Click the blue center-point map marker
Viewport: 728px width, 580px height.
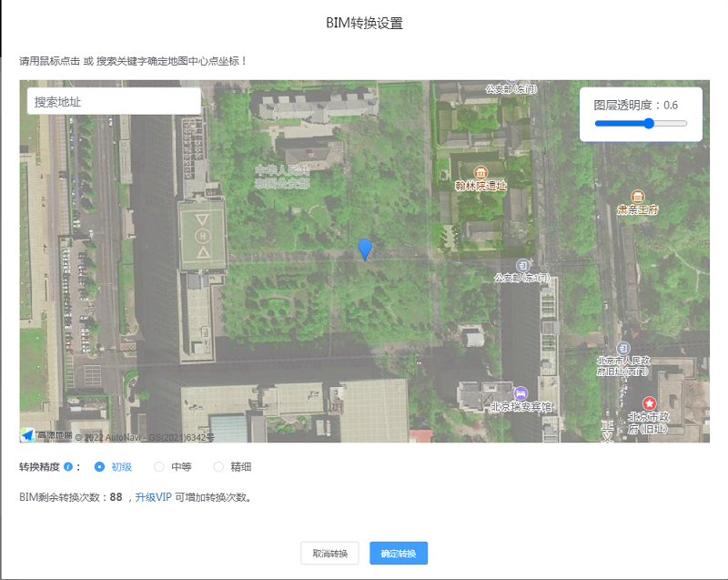365,249
